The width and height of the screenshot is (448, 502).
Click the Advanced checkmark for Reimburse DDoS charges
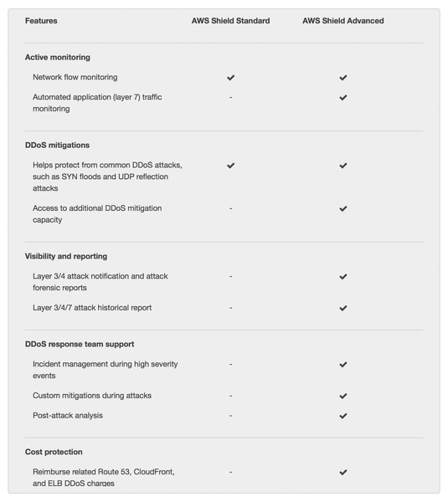click(343, 472)
